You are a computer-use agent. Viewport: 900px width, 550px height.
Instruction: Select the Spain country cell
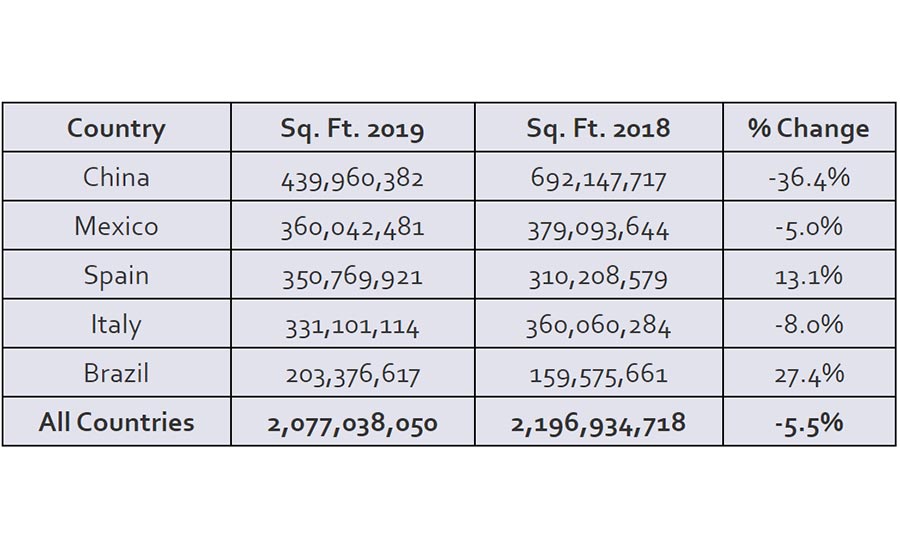[x=116, y=275]
